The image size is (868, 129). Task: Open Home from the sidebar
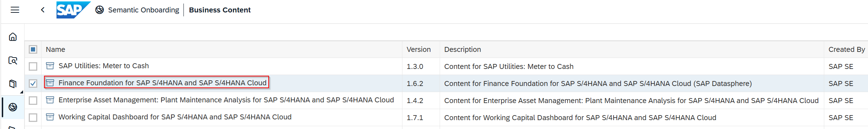click(13, 37)
